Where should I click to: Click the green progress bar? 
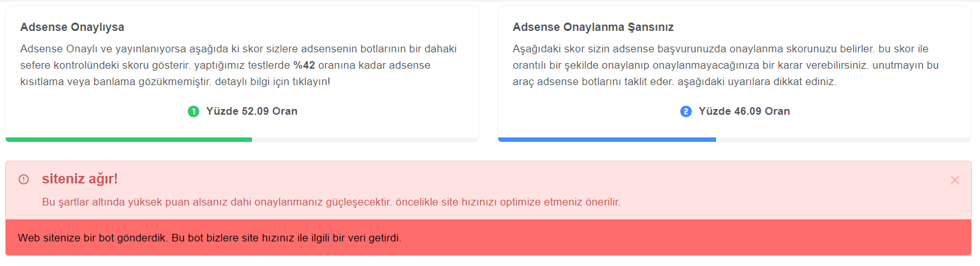129,139
